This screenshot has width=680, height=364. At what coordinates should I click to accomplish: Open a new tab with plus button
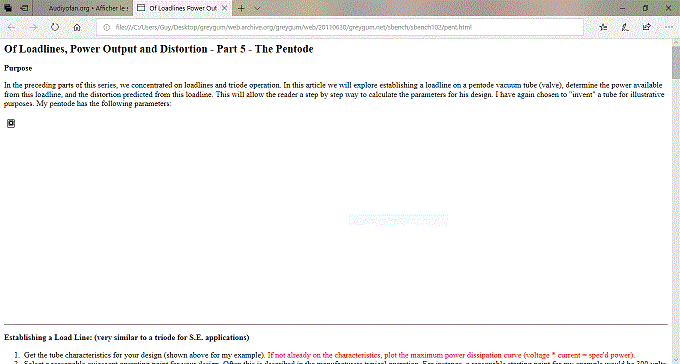241,8
